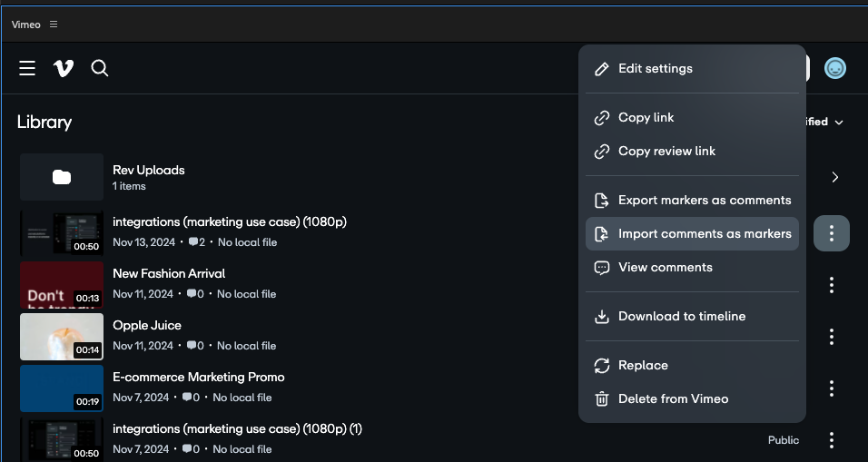Close the open three-dot options menu

(831, 234)
